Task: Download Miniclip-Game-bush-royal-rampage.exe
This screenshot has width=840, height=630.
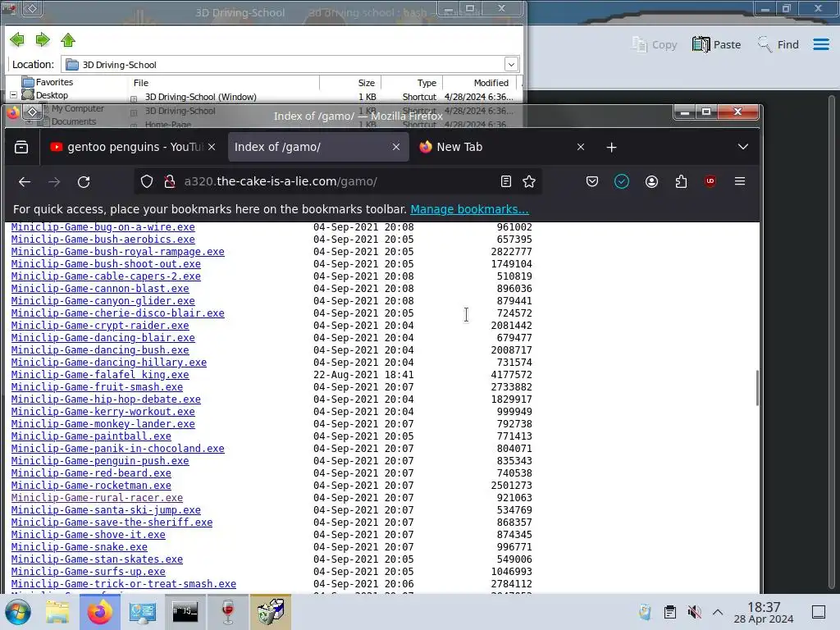Action: 118,252
